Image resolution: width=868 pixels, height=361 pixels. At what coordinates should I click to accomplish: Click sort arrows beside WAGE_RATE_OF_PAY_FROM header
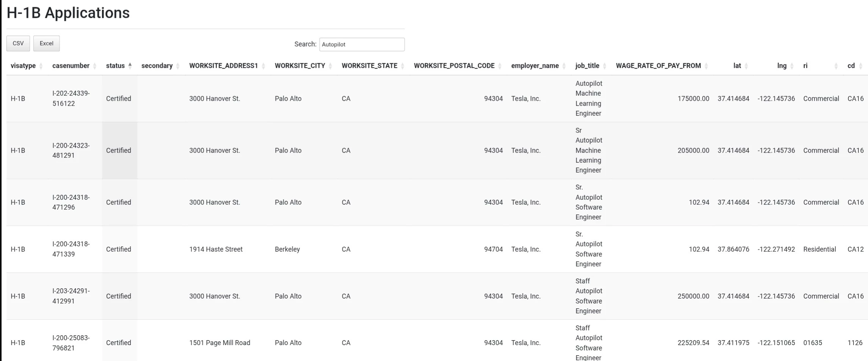coord(706,66)
